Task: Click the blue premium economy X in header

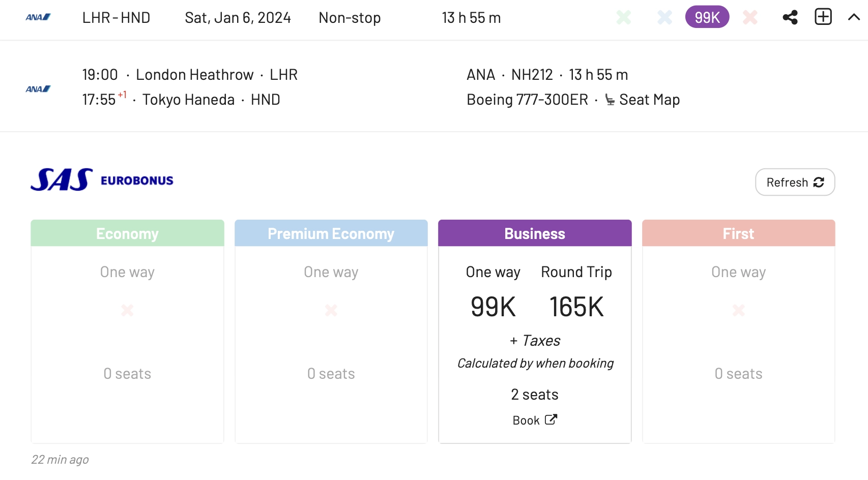Action: click(x=664, y=17)
